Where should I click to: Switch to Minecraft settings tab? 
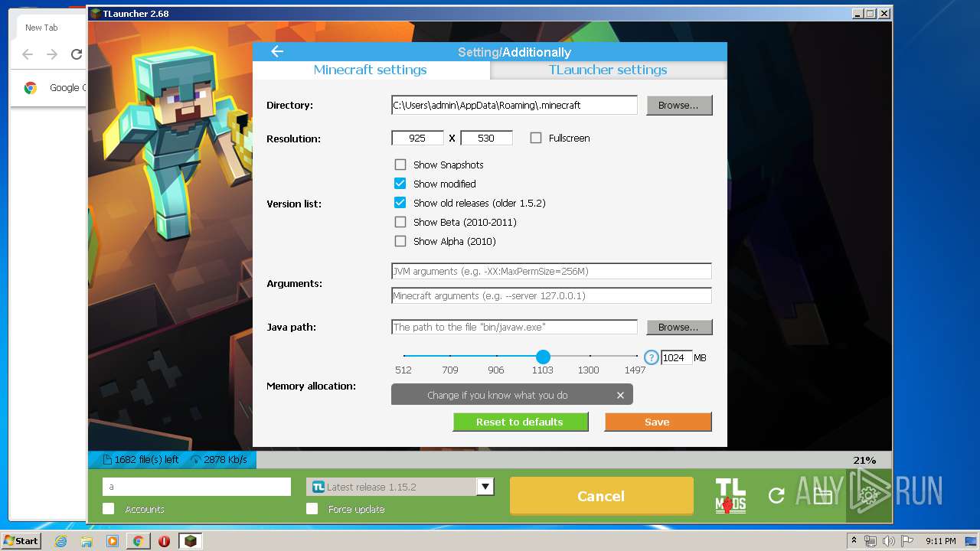371,70
